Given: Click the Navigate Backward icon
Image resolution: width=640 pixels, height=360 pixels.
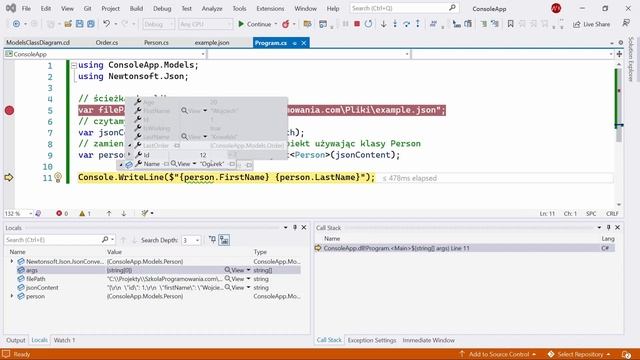Looking at the screenshot, I should click(x=16, y=24).
